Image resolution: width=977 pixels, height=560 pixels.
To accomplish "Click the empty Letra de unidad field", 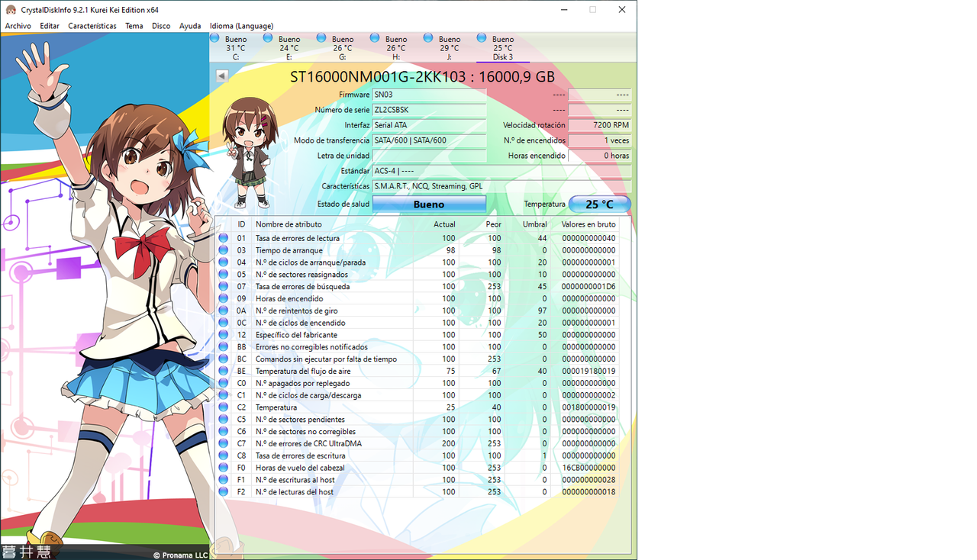I will tap(429, 156).
